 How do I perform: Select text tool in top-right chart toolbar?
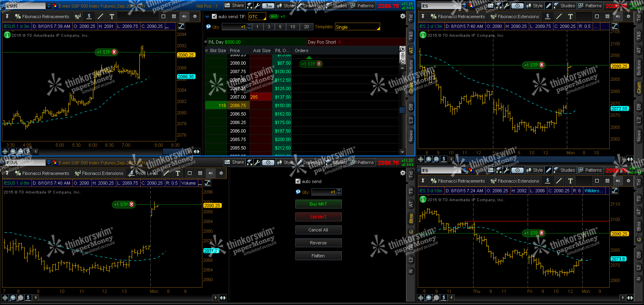tap(570, 17)
